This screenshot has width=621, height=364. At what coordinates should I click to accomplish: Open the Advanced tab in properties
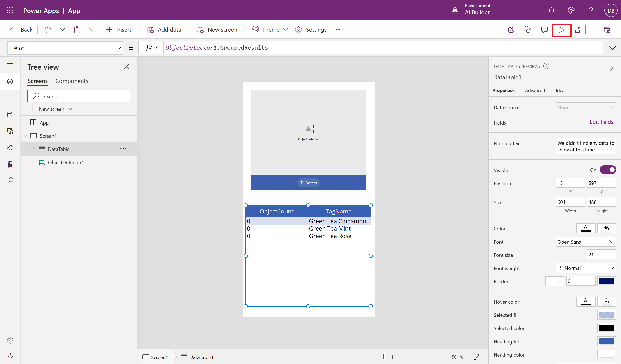(x=535, y=90)
